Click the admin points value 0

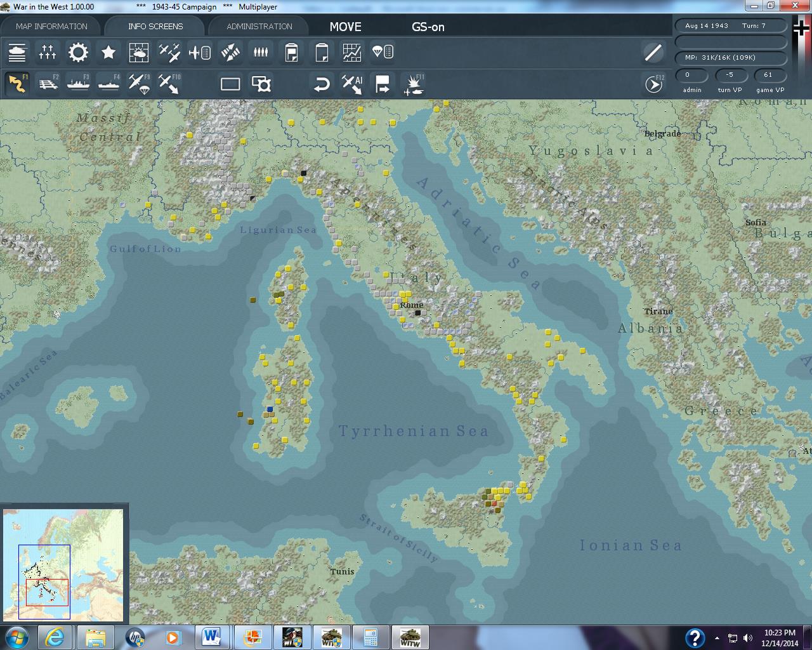pos(693,75)
